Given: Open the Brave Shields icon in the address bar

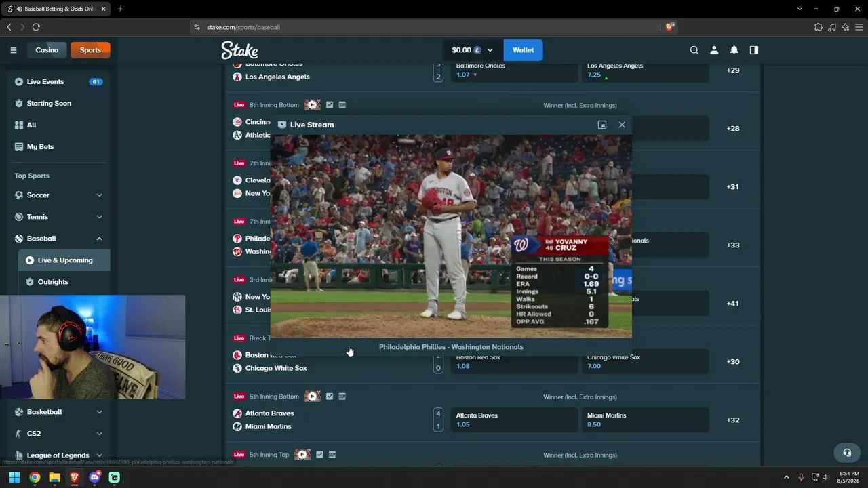Looking at the screenshot, I should (x=669, y=27).
